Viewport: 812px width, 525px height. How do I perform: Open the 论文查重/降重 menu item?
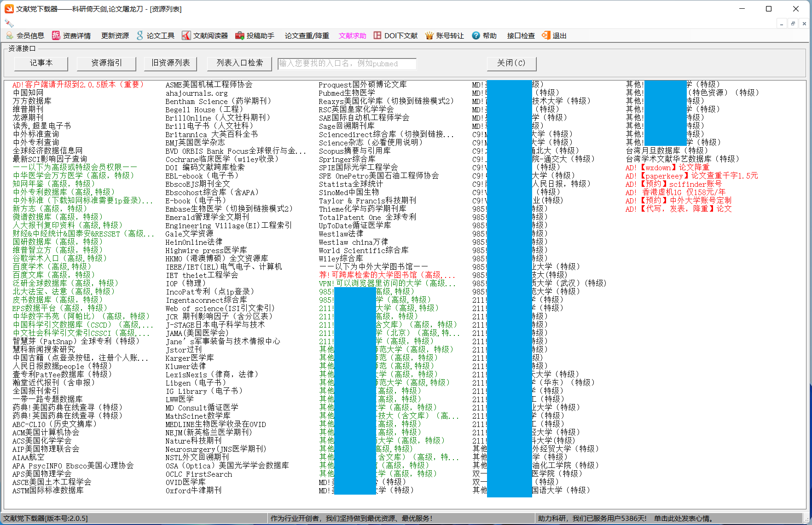click(x=307, y=35)
